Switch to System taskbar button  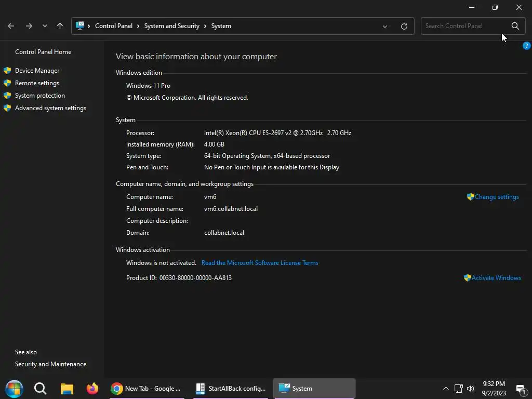click(x=314, y=389)
